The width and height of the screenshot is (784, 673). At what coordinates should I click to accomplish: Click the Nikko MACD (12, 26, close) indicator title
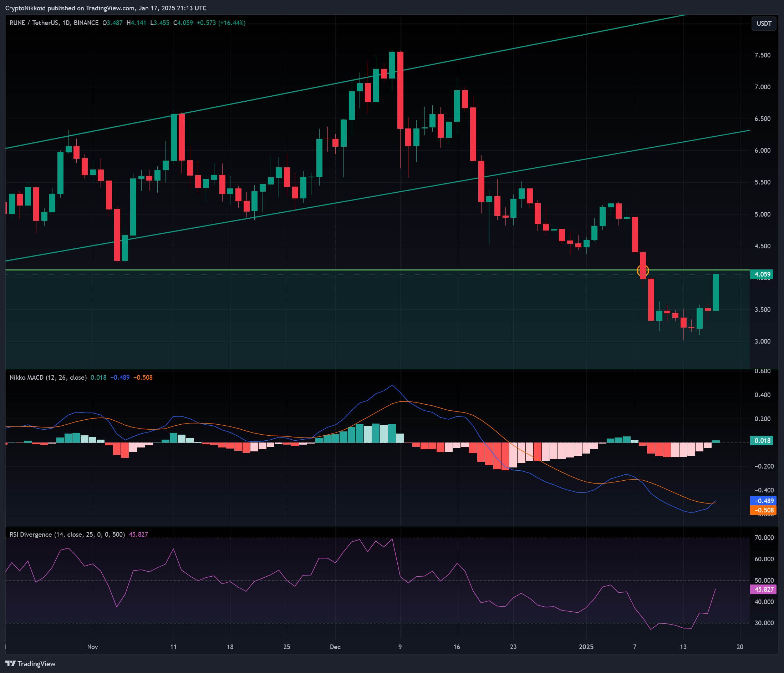pos(48,378)
